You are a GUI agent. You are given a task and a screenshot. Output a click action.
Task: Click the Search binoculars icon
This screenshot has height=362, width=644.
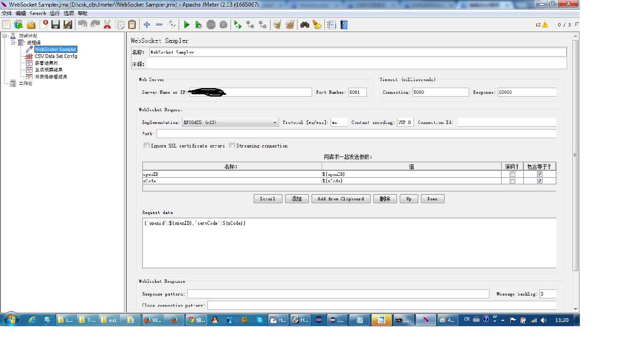(305, 25)
